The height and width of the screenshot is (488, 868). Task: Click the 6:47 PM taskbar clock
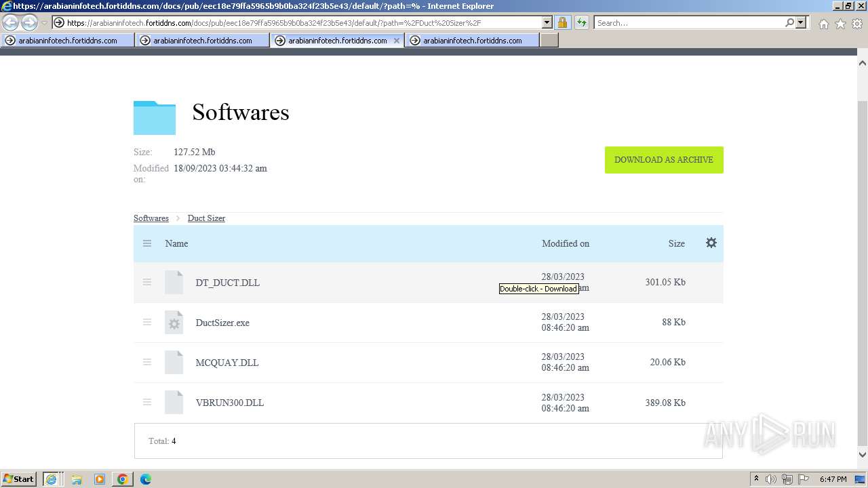click(833, 479)
